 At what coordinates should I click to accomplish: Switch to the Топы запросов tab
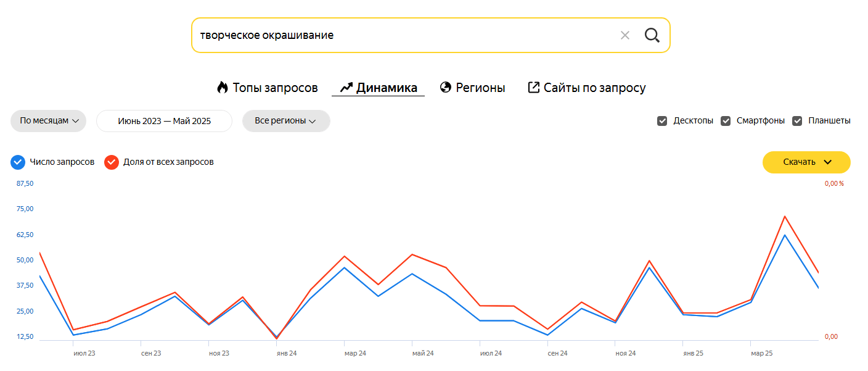[274, 88]
